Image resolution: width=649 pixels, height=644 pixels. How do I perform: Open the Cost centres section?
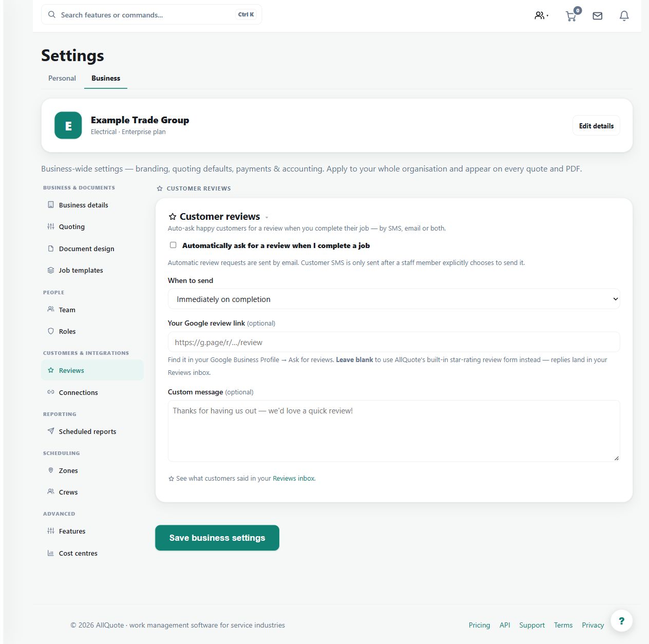point(92,553)
